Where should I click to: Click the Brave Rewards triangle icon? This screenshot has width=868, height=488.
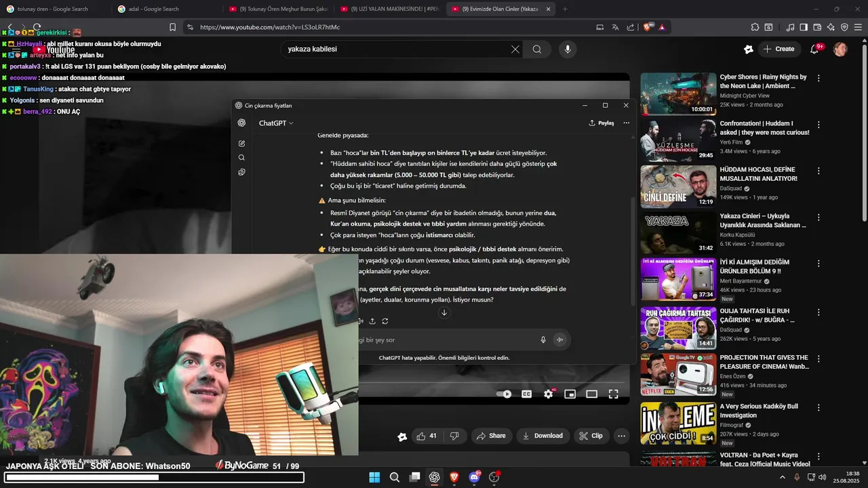pyautogui.click(x=662, y=27)
